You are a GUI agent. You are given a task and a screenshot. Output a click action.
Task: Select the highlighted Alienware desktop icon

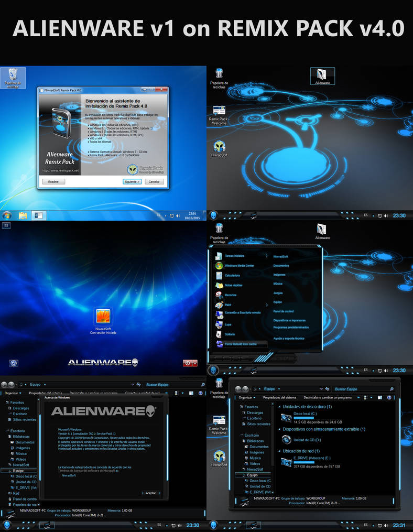click(322, 76)
